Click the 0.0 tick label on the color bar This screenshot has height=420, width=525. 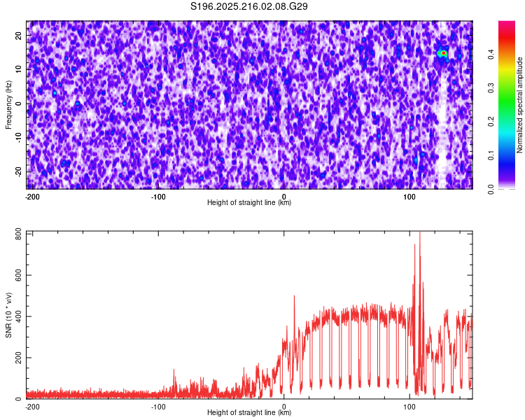(x=491, y=189)
